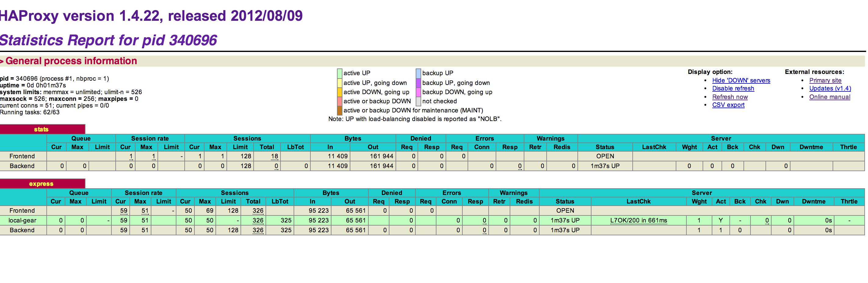This screenshot has height=283, width=868.
Task: Click the 'active DOWN, going up' swatch
Action: coord(340,92)
